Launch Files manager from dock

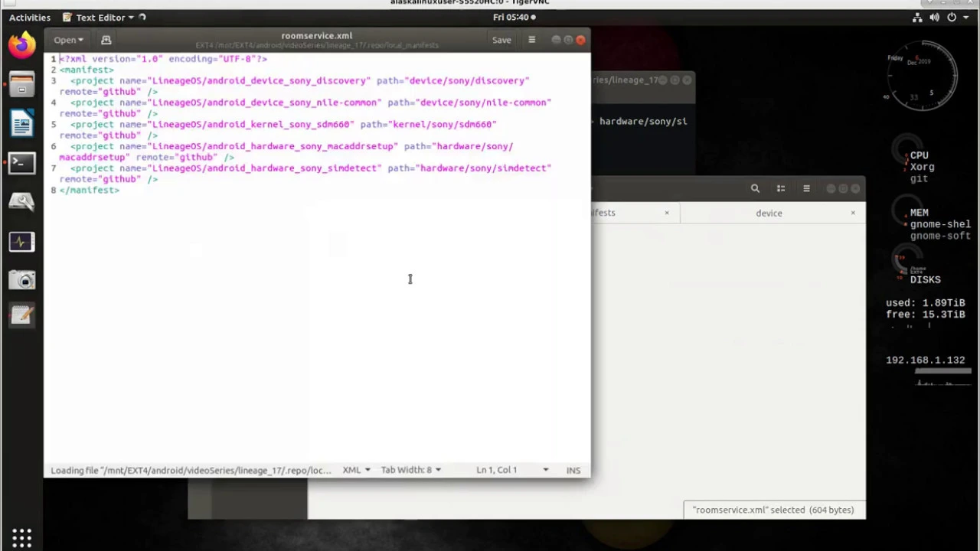coord(21,84)
